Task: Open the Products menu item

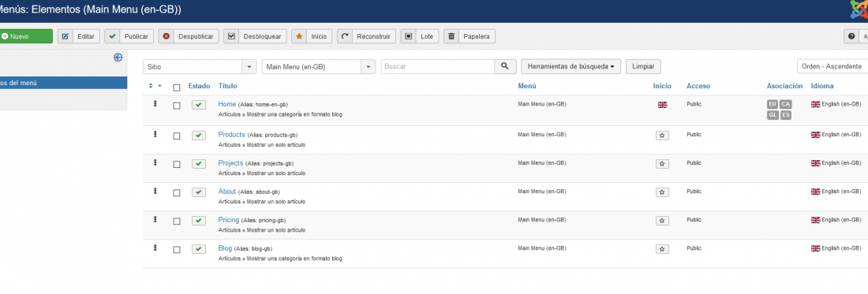Action: point(231,134)
